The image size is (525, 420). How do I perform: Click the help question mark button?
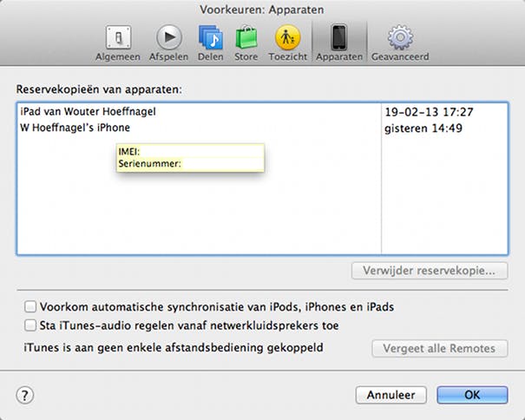pos(25,395)
